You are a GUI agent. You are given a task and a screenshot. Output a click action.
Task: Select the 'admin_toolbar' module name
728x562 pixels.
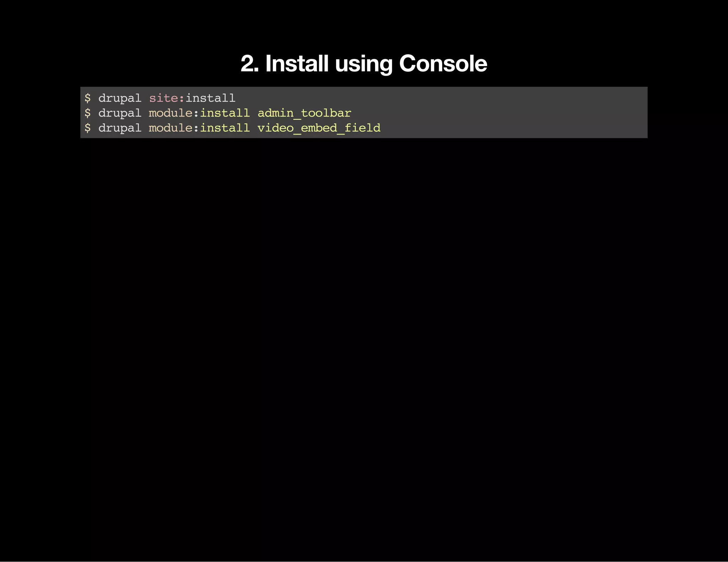(304, 113)
